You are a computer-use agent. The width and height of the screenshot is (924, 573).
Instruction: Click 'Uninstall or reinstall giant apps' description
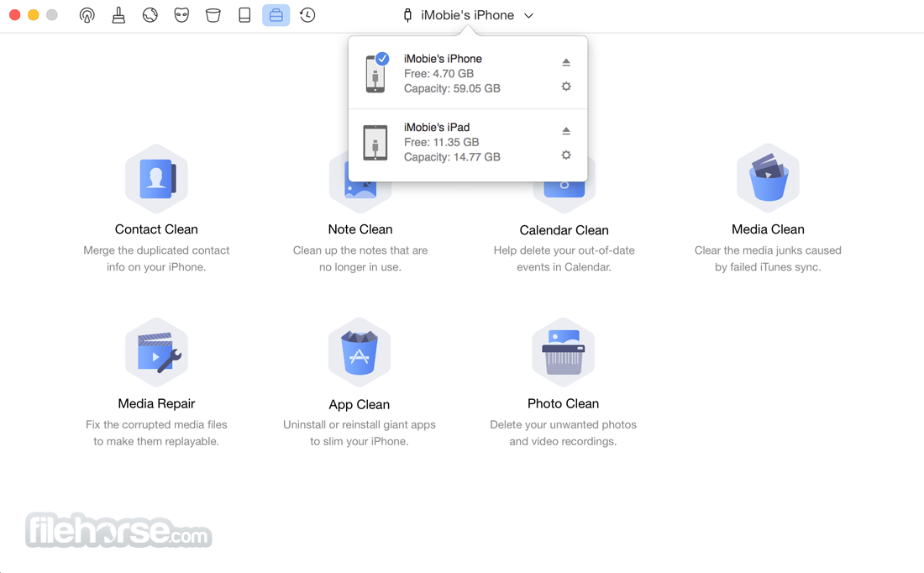point(360,425)
